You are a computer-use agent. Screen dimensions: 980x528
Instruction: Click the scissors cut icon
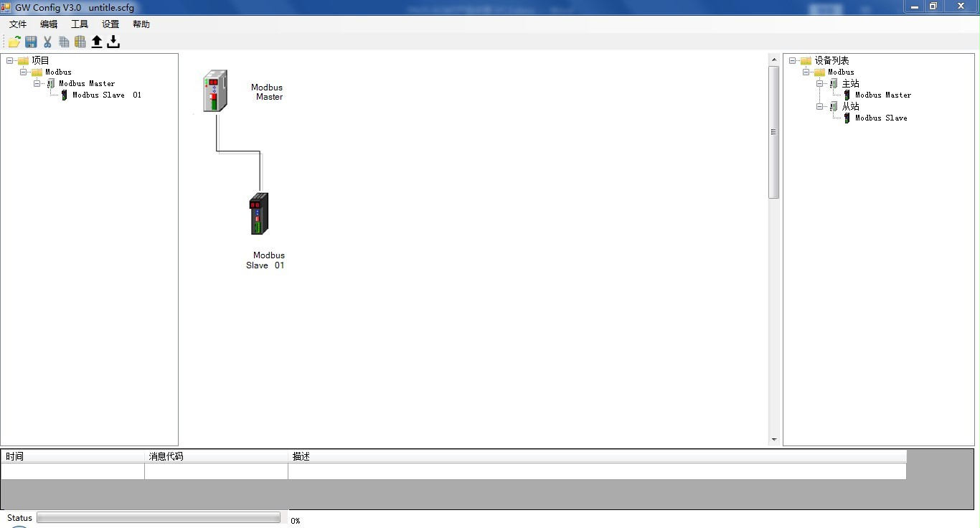pyautogui.click(x=47, y=42)
